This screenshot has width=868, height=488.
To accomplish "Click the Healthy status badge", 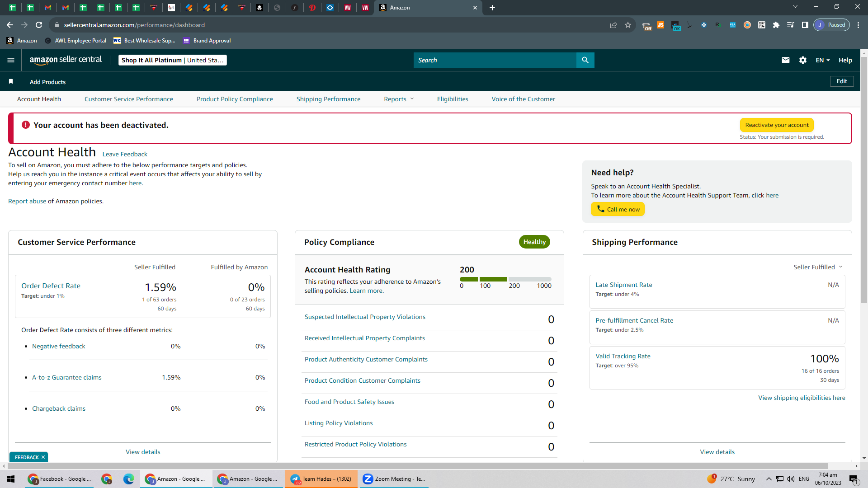I will click(x=534, y=242).
